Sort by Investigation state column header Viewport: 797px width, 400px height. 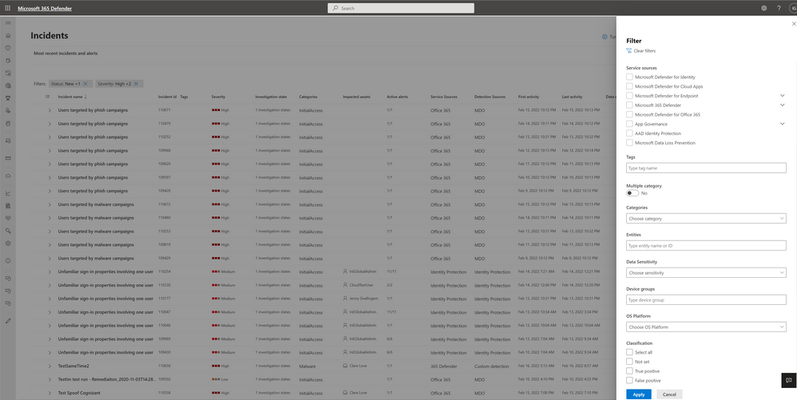(x=271, y=97)
